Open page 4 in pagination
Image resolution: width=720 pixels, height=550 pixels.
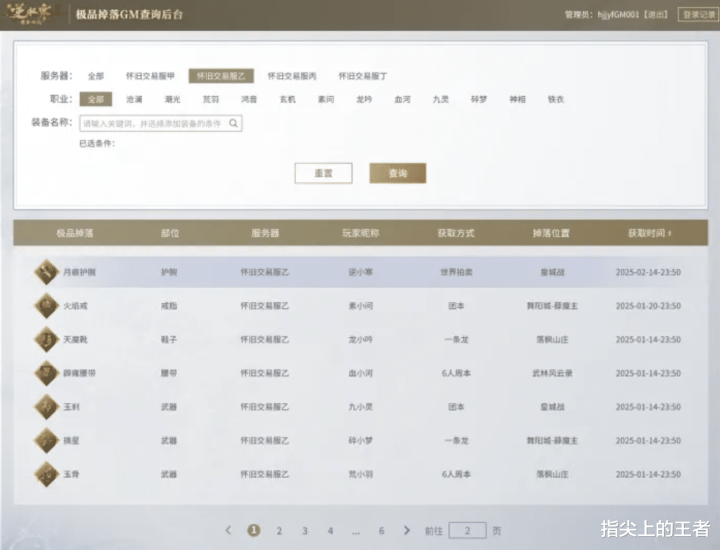click(x=330, y=531)
